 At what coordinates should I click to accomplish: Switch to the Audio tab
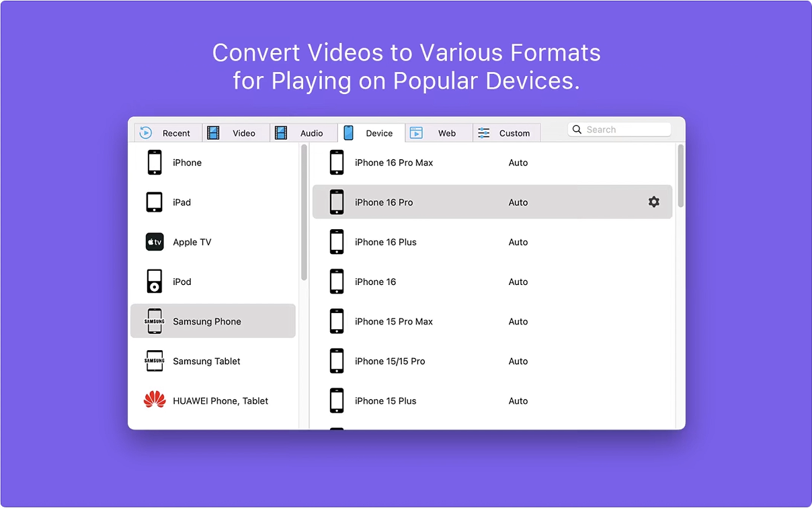click(303, 133)
